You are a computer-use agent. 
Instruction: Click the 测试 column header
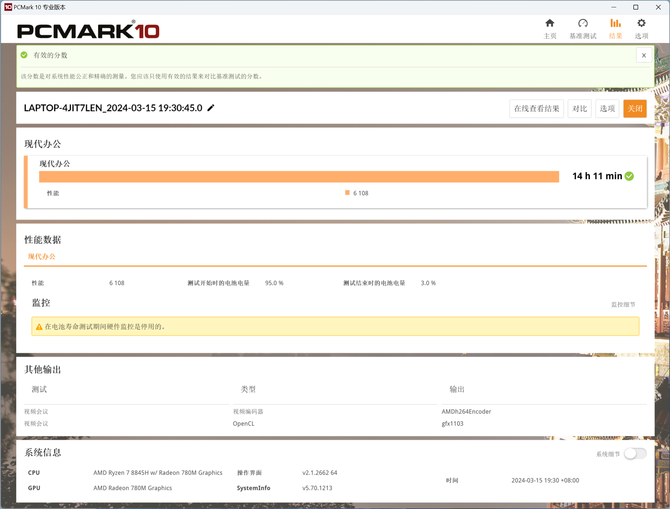tap(39, 389)
